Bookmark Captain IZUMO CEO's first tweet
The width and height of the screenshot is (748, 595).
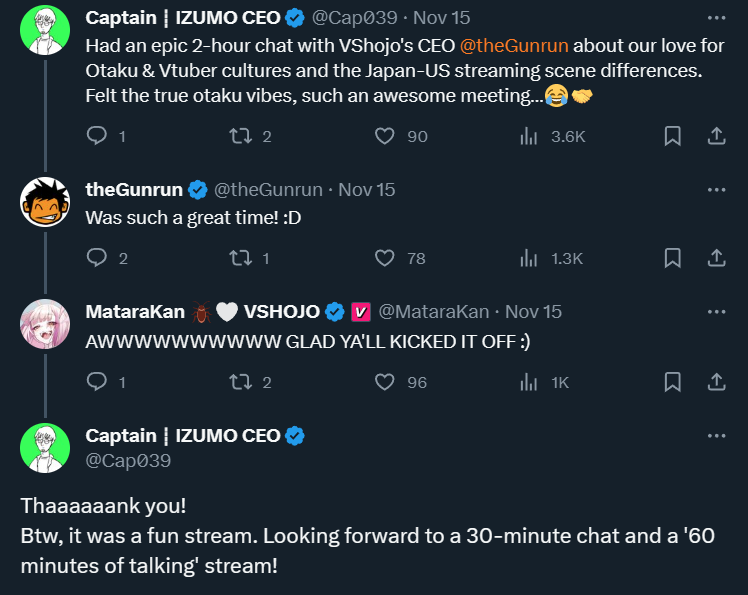[x=673, y=136]
